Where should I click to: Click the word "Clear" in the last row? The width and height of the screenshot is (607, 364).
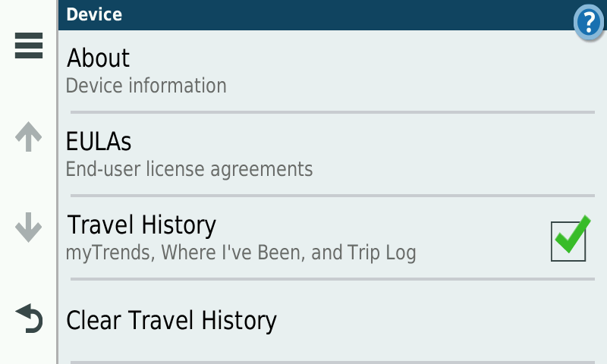(x=94, y=321)
